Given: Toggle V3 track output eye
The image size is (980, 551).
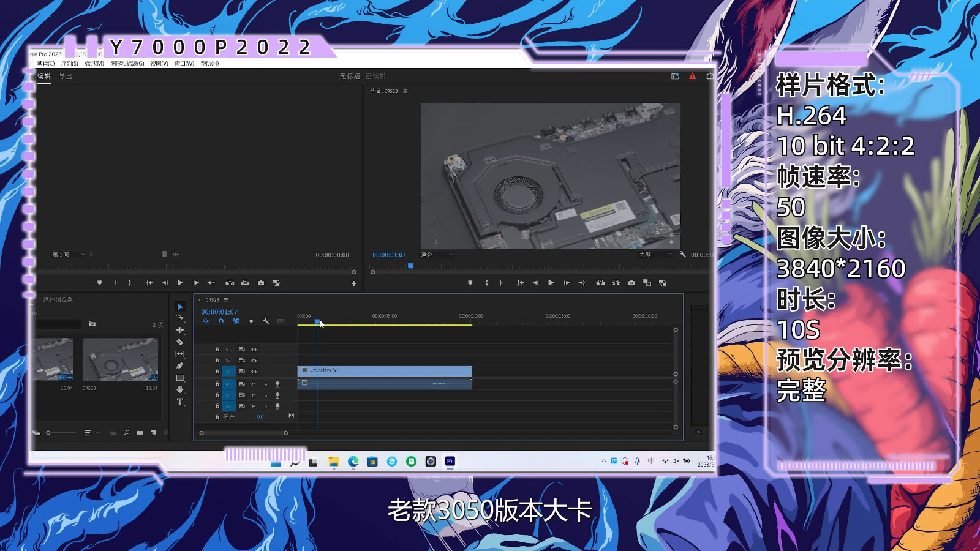Looking at the screenshot, I should 254,350.
